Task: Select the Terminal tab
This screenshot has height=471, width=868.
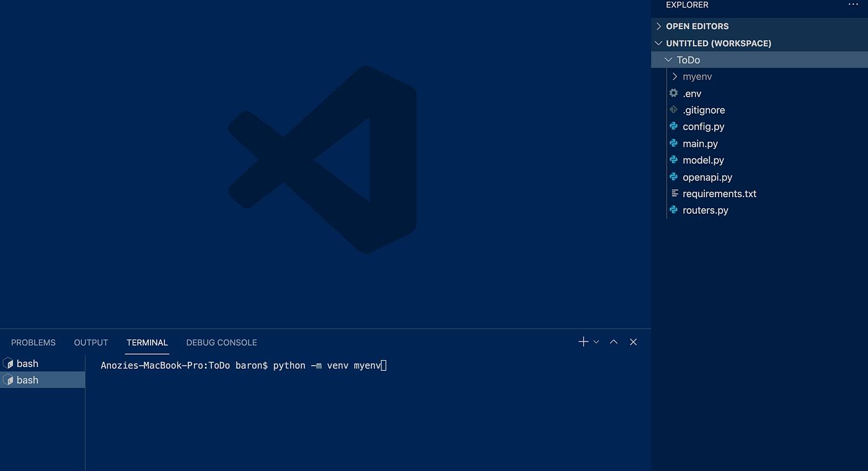Action: [147, 343]
